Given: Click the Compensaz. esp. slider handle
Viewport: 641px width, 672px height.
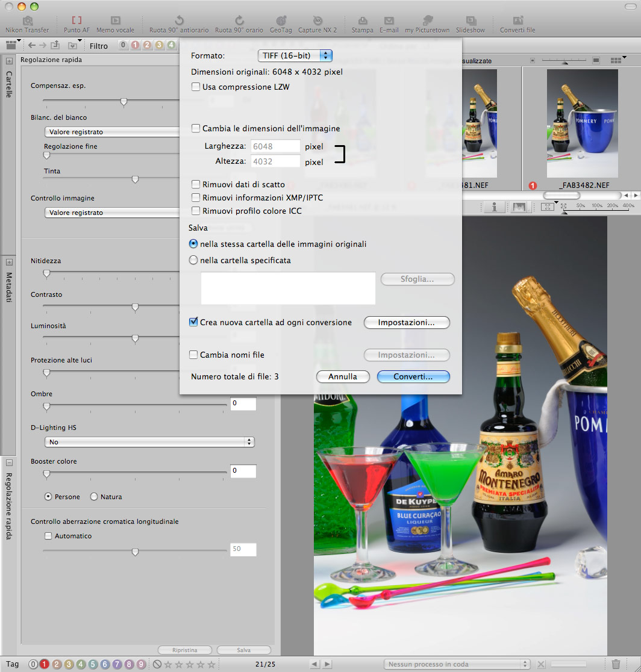Looking at the screenshot, I should coord(124,102).
